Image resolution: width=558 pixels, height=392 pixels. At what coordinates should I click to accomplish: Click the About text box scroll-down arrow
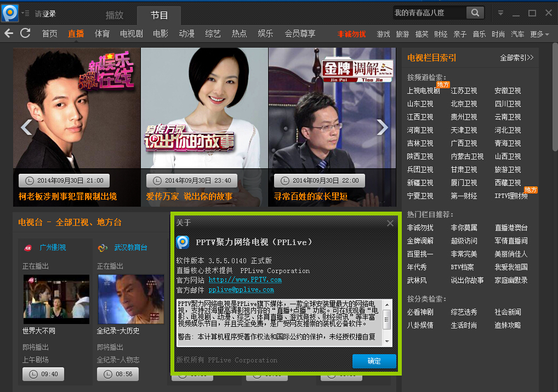387,342
